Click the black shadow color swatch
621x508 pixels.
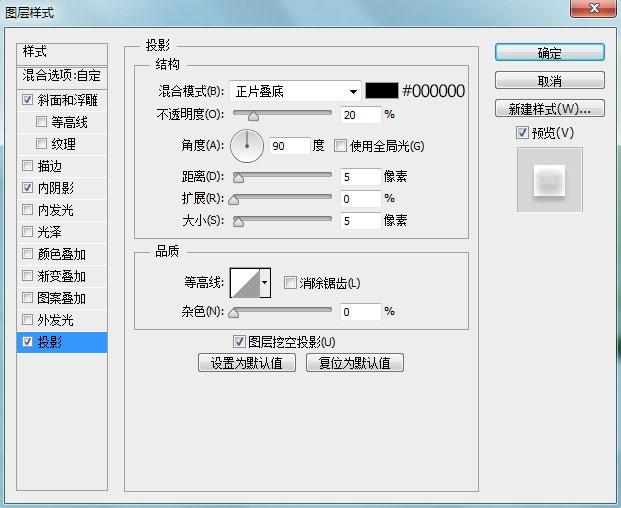pyautogui.click(x=381, y=91)
